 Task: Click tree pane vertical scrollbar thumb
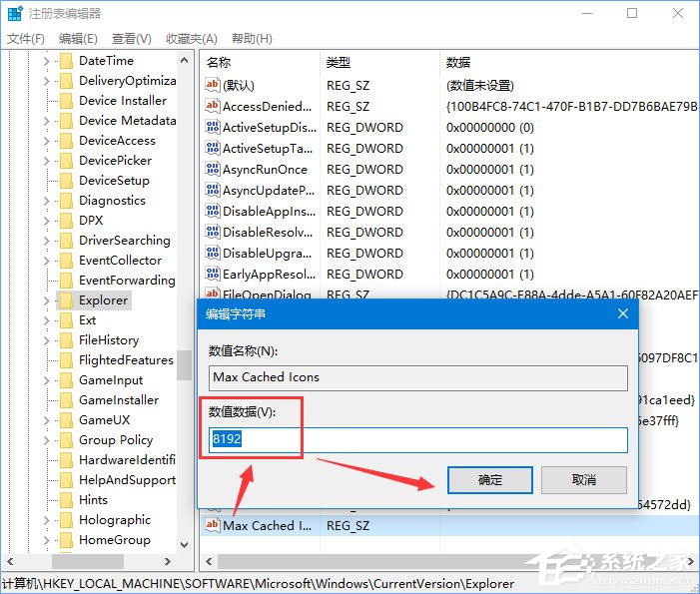(x=184, y=365)
